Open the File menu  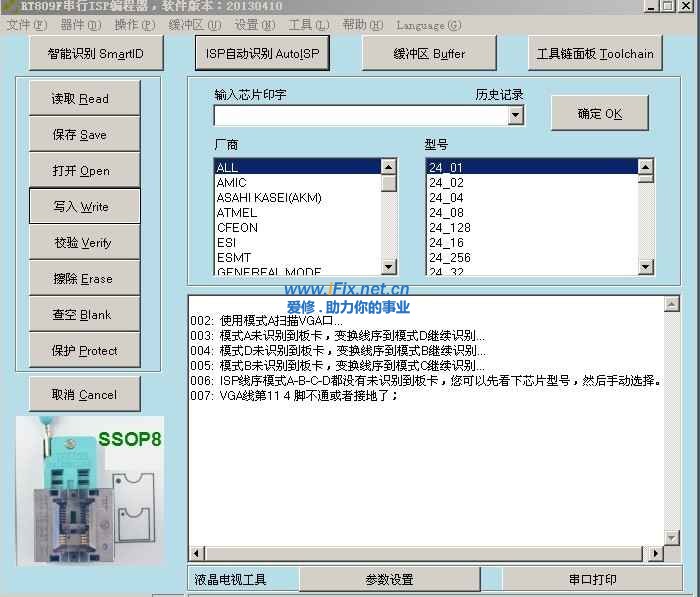tap(26, 25)
